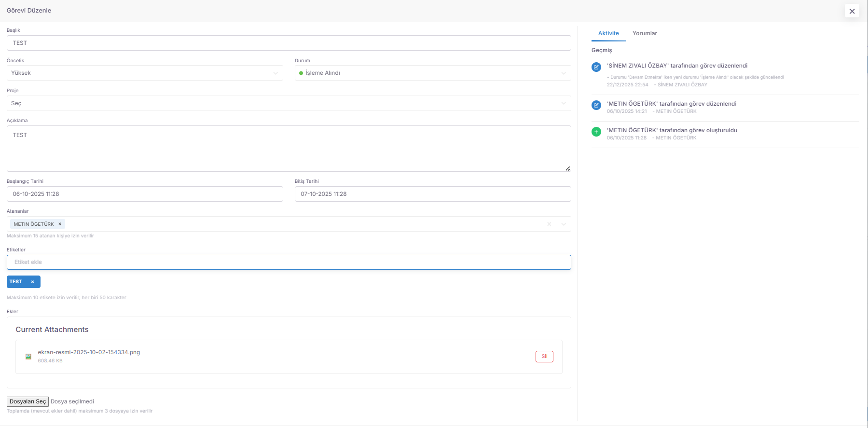Switch to the Yorumlar tab
The width and height of the screenshot is (868, 428).
[x=645, y=33]
